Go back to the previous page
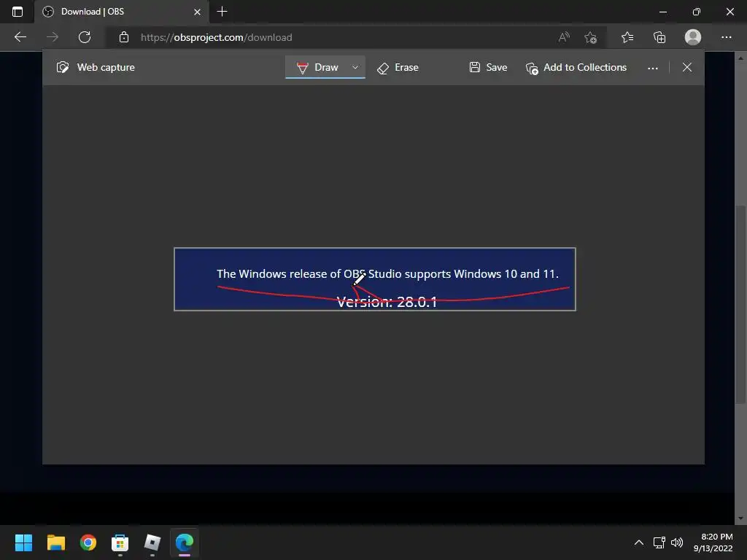 pos(20,37)
